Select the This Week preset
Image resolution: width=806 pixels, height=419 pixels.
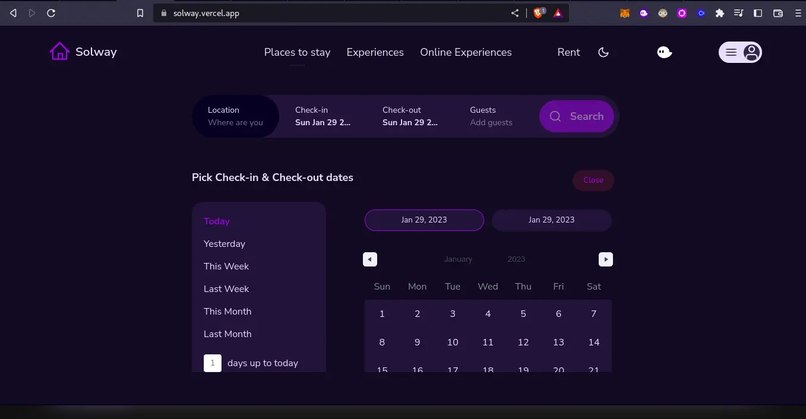(226, 266)
